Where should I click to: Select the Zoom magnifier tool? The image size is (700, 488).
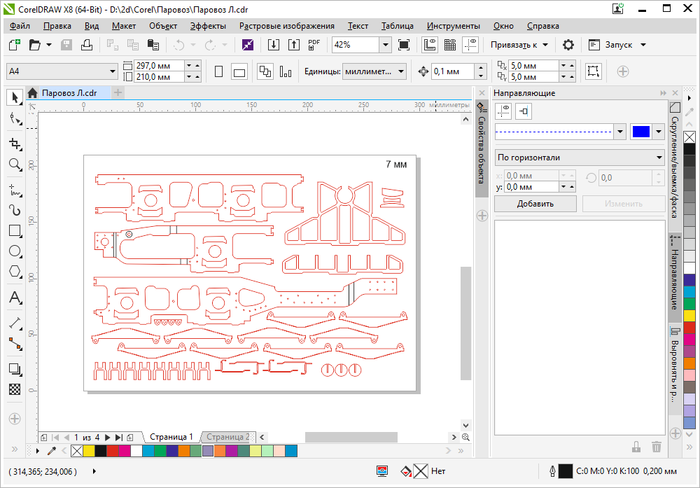(15, 164)
